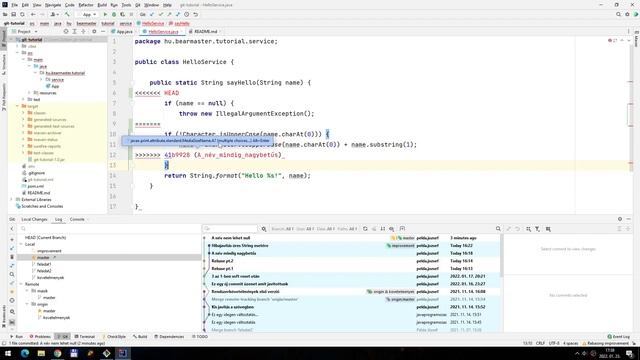640x360 pixels.
Task: Click the branch search field
Action: click(110, 229)
